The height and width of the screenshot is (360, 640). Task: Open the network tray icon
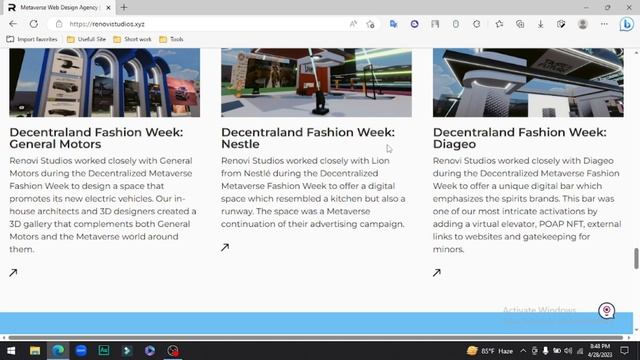[580, 351]
